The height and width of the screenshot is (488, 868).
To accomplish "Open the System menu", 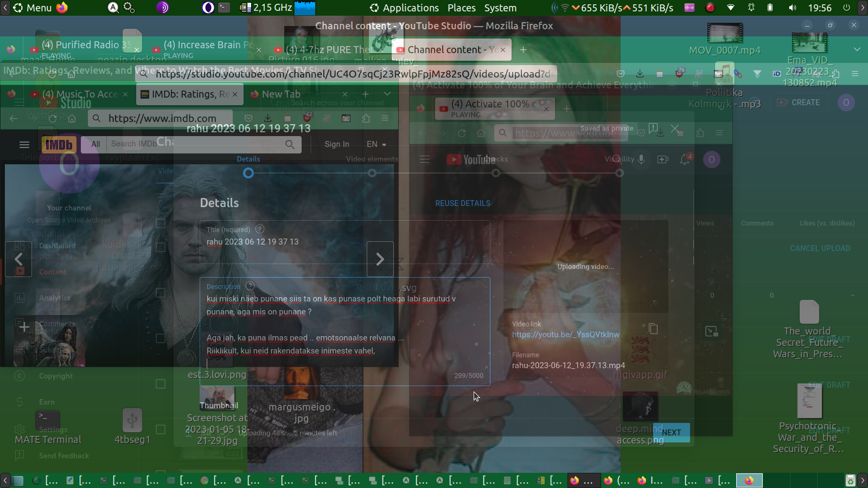I will [500, 8].
